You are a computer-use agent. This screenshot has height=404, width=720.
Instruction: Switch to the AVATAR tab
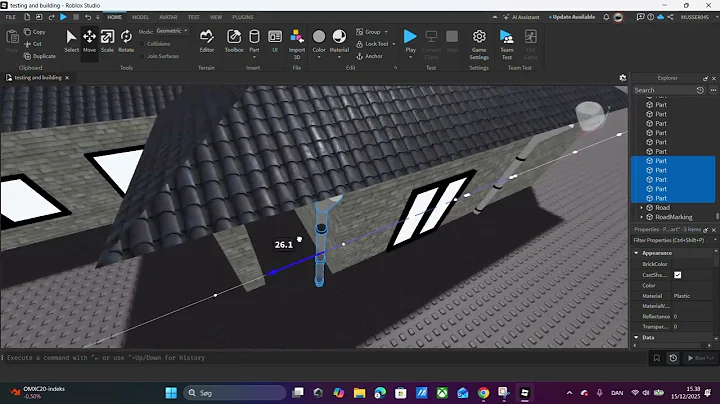pyautogui.click(x=168, y=17)
